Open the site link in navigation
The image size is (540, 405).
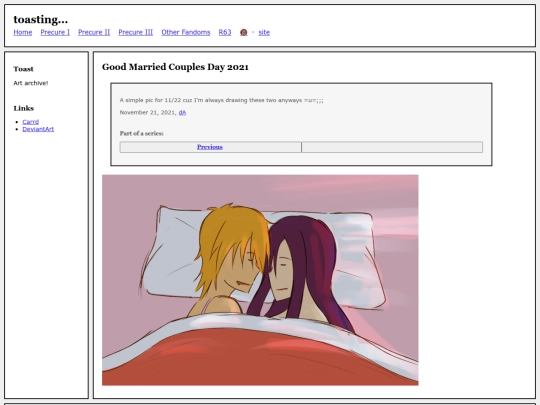(264, 32)
